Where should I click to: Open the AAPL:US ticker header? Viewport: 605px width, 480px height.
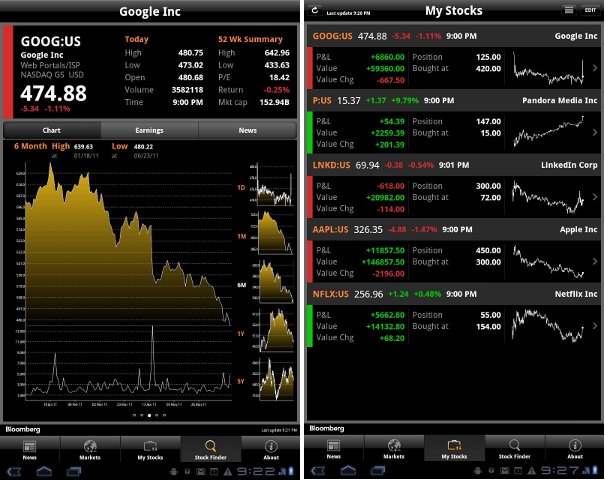click(454, 230)
